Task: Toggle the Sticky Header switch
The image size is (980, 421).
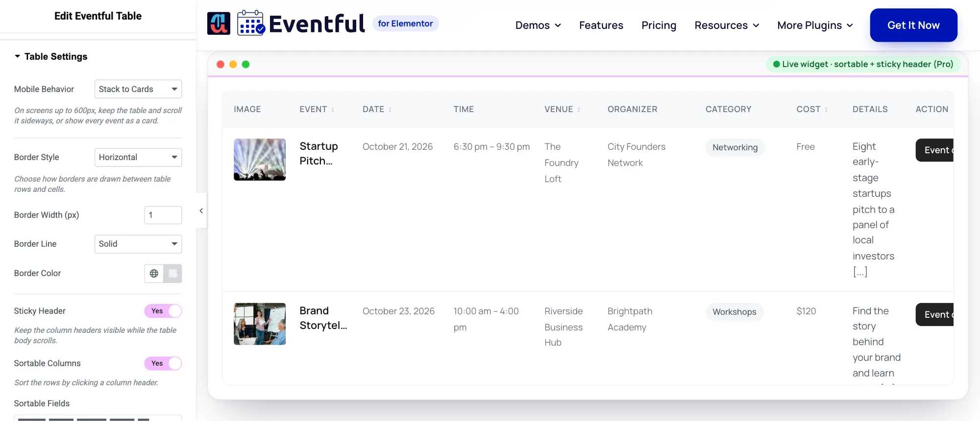Action: click(163, 311)
